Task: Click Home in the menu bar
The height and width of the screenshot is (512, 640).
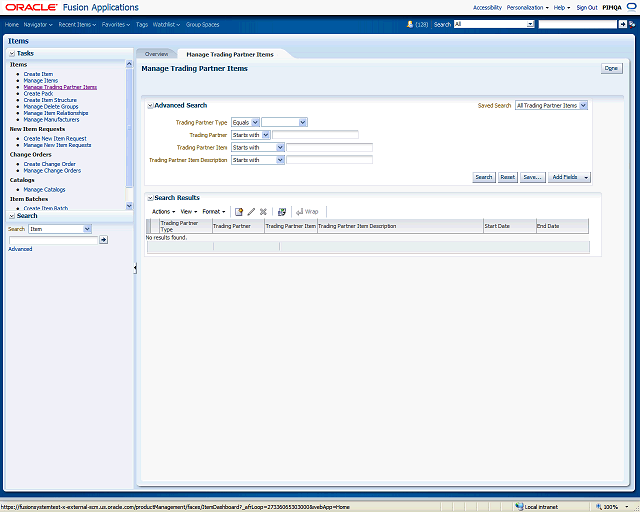Action: (x=12, y=24)
